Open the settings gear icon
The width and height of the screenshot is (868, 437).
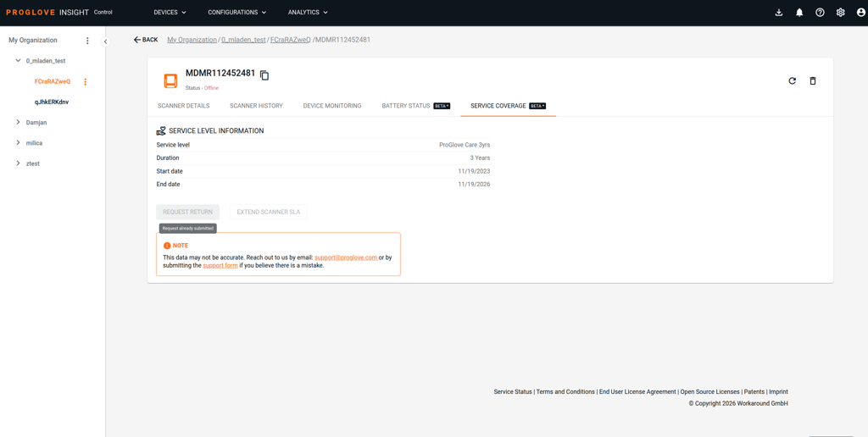[x=840, y=13]
